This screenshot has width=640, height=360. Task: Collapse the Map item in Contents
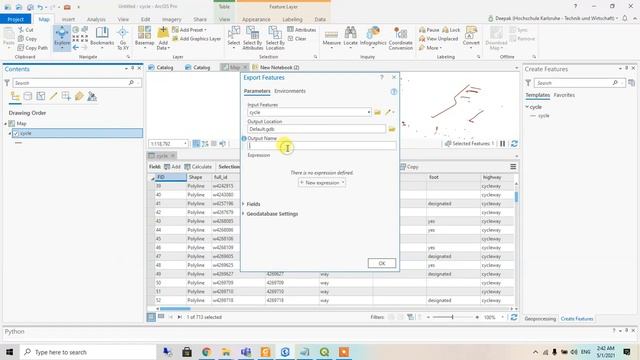coord(6,123)
